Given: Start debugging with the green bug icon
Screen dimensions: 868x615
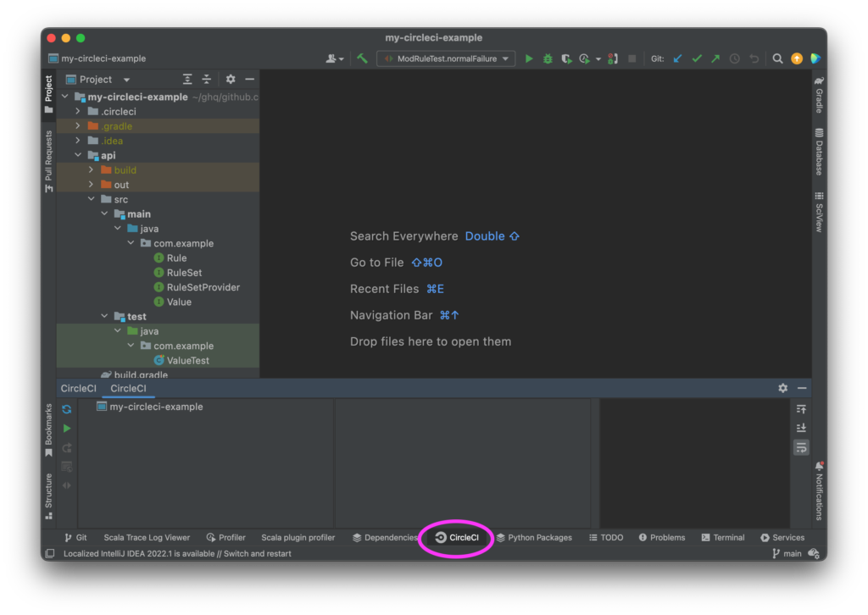Looking at the screenshot, I should (x=548, y=58).
